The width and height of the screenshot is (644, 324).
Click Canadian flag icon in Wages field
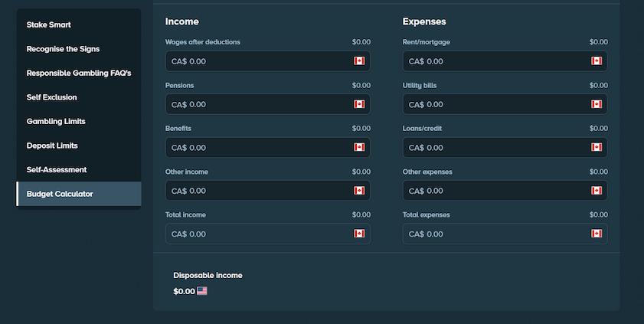pyautogui.click(x=358, y=61)
